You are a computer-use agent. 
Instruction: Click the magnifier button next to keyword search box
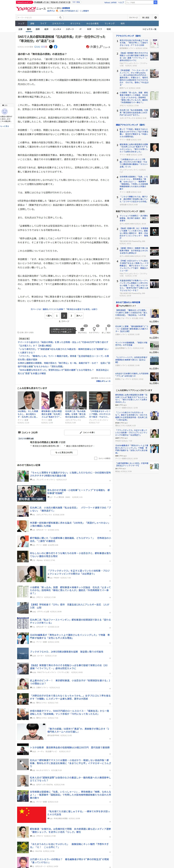(x=60, y=18)
